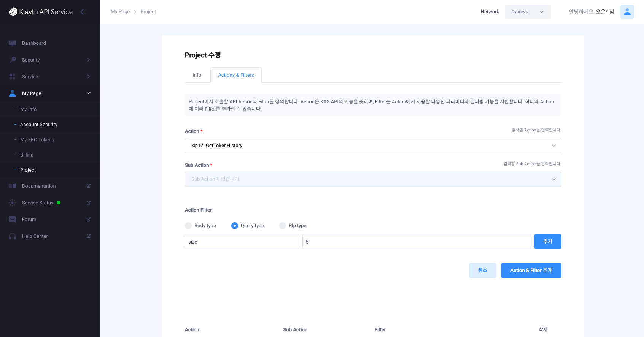
Task: Select Body type radio button
Action: pyautogui.click(x=188, y=226)
